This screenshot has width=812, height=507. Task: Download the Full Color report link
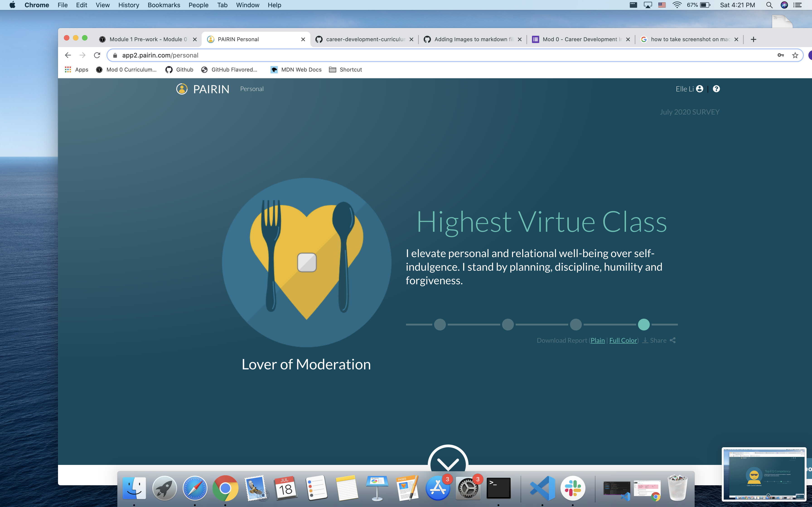(x=623, y=340)
